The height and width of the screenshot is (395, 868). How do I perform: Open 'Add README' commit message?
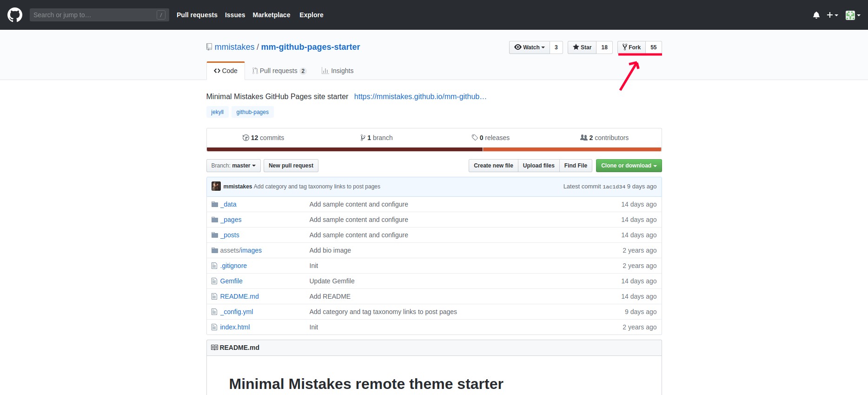pyautogui.click(x=330, y=296)
